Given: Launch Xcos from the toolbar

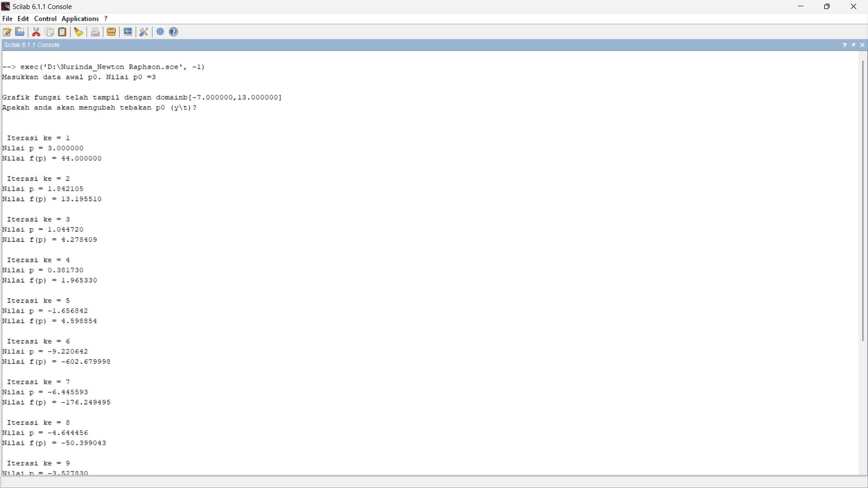Looking at the screenshot, I should (128, 32).
